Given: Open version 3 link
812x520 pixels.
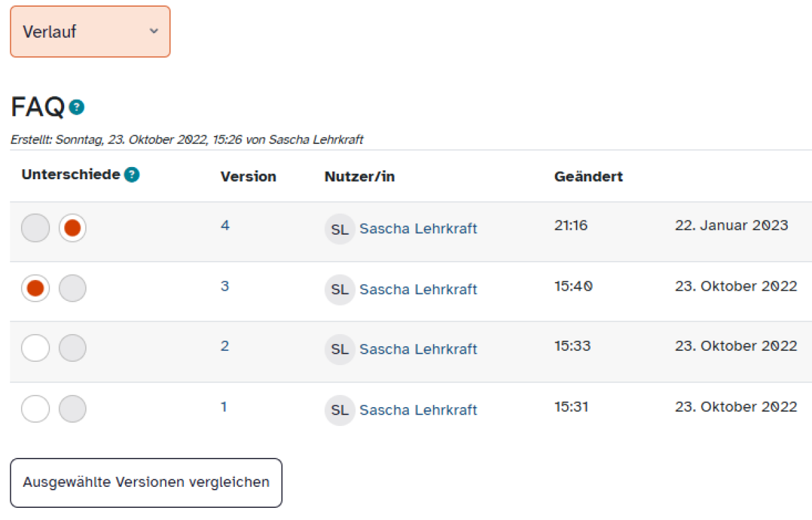Looking at the screenshot, I should 225,287.
